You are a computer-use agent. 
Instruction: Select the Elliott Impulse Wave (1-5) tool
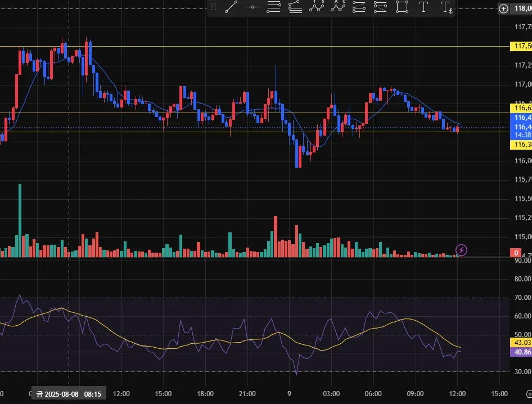click(317, 6)
